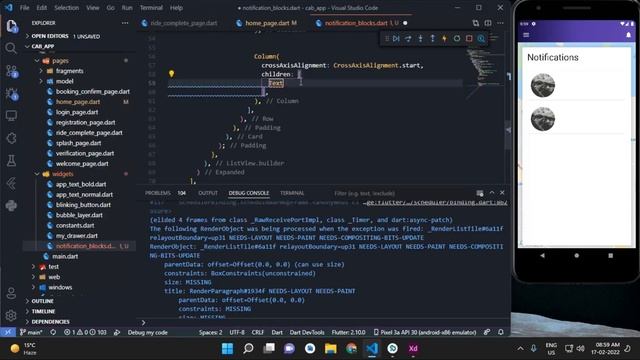
Task: Open File Explorer from the taskbar
Action: (330, 348)
